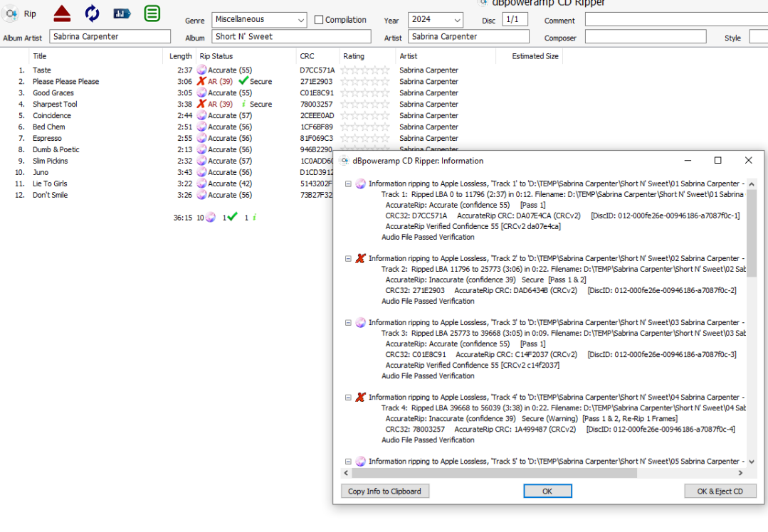The image size is (768, 532).
Task: Sort by Rip Status column header
Action: click(246, 56)
